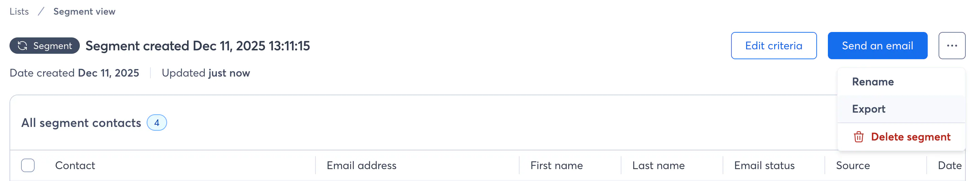
Task: Click the Last name column header
Action: 658,165
